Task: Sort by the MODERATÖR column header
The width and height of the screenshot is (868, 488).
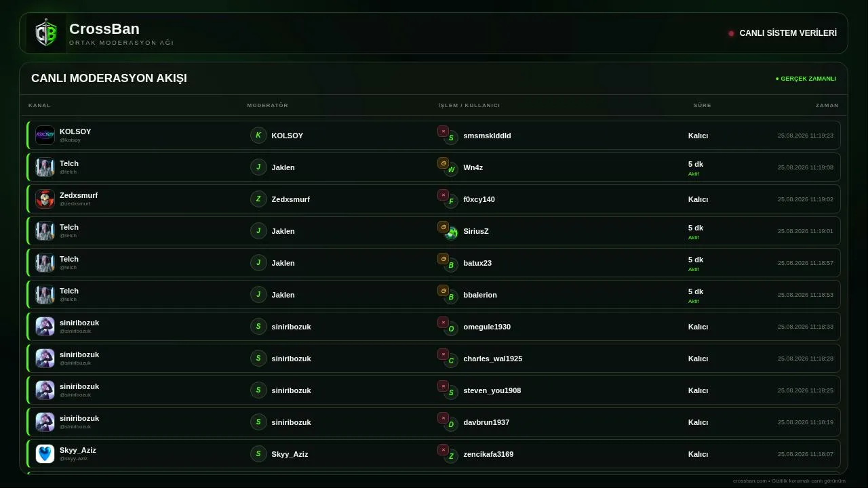Action: (268, 105)
